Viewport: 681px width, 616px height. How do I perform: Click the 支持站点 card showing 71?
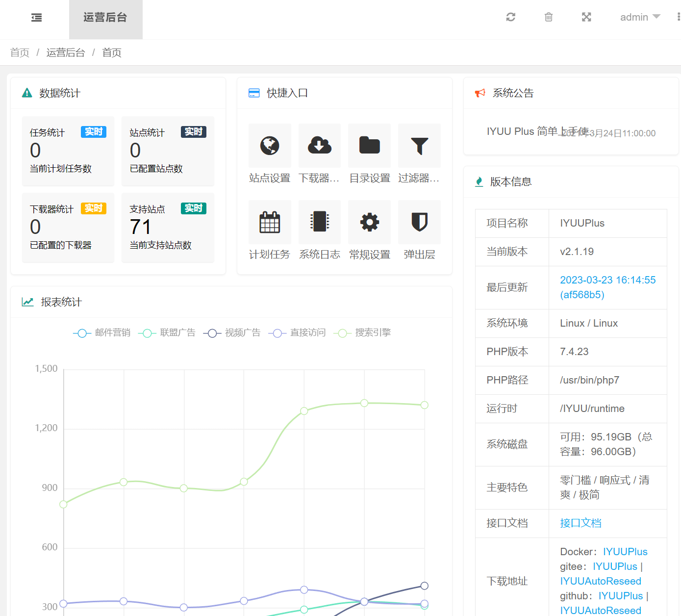click(168, 228)
